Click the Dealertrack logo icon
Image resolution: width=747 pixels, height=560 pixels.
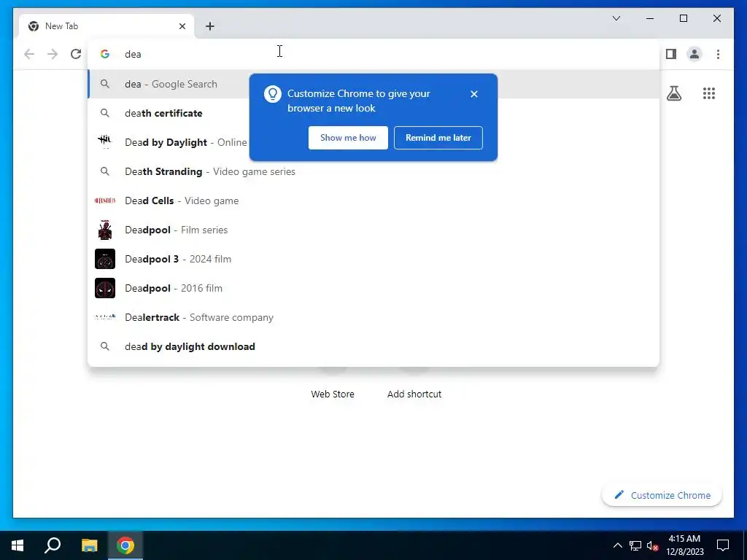[x=105, y=317]
